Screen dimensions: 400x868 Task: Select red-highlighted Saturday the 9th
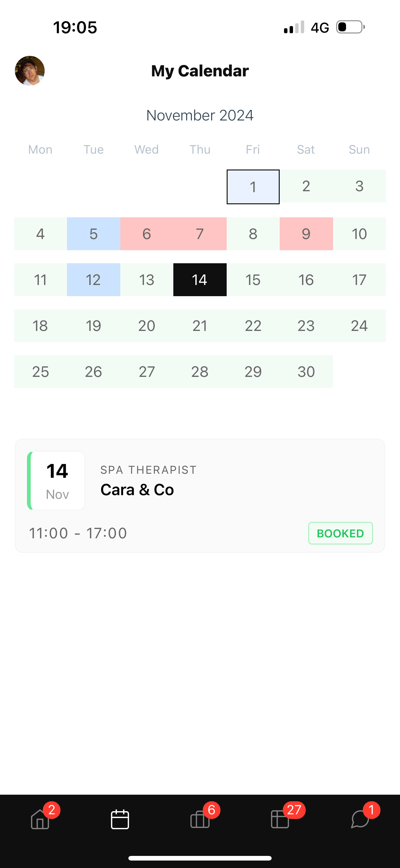tap(306, 234)
